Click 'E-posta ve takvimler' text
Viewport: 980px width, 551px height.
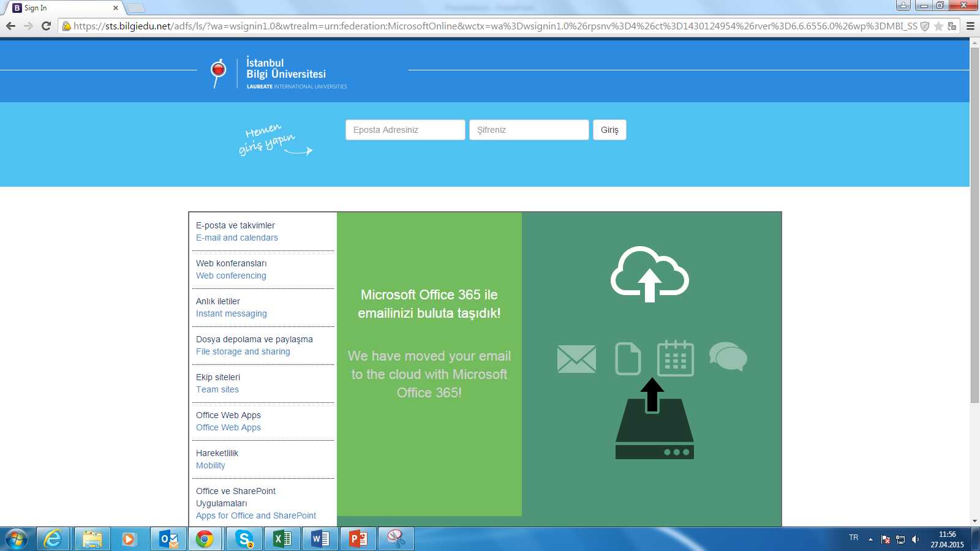(x=236, y=225)
